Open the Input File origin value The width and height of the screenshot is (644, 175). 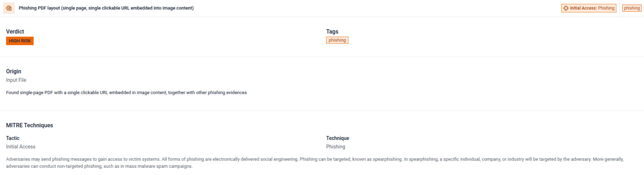pos(16,80)
